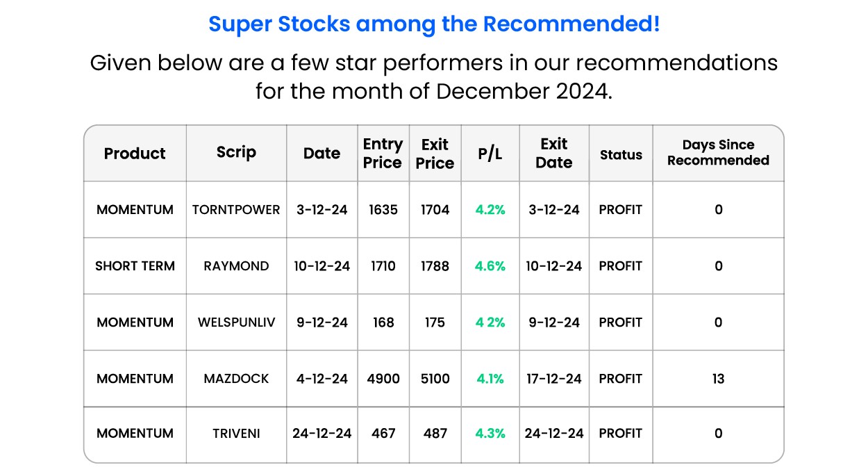Click the "Super Stocks among the Recommended!" headline
This screenshot has height=474, width=868.
tap(434, 24)
